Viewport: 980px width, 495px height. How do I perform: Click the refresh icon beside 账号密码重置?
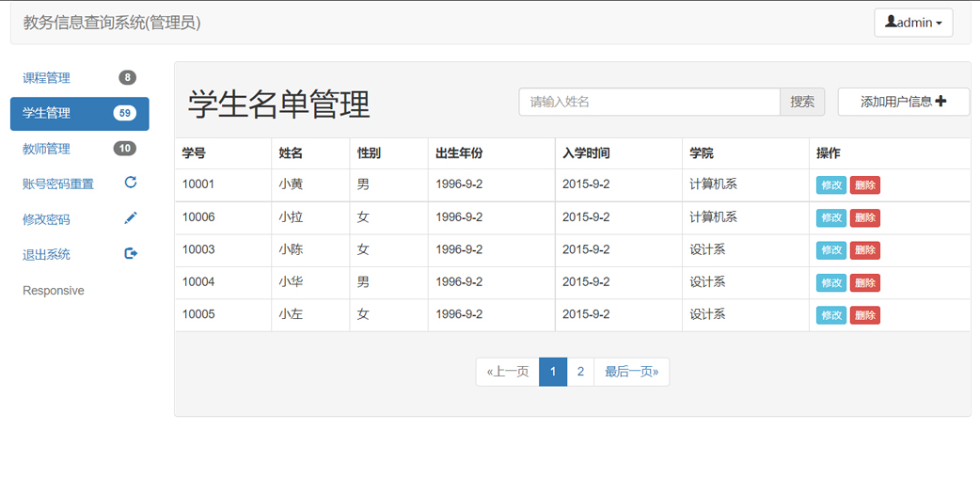tap(131, 183)
